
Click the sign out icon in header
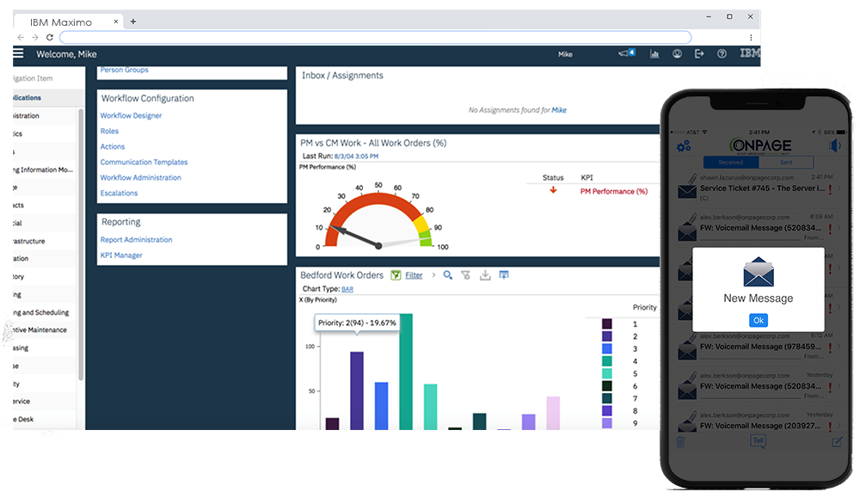click(699, 53)
